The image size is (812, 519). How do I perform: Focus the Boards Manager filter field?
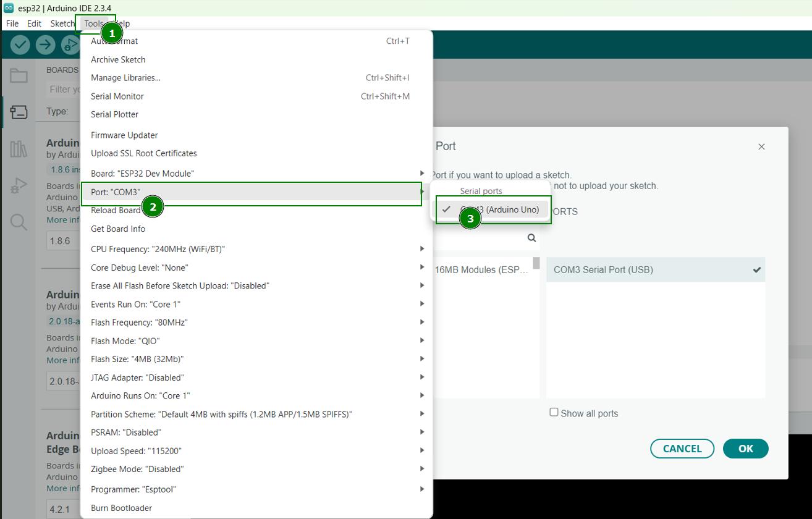coord(63,90)
